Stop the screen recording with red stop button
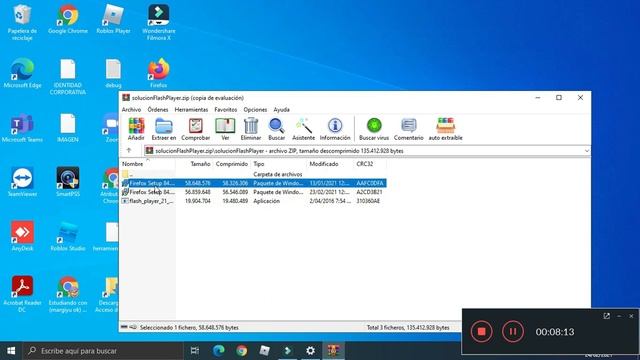640x360 pixels. 481,331
